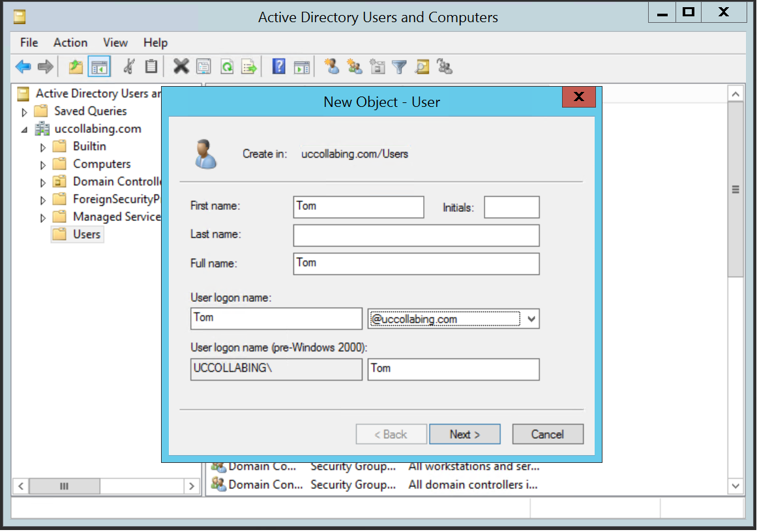Screen dimensions: 757x532
Task: Click the tree pane scroll right arrow
Action: coord(192,486)
